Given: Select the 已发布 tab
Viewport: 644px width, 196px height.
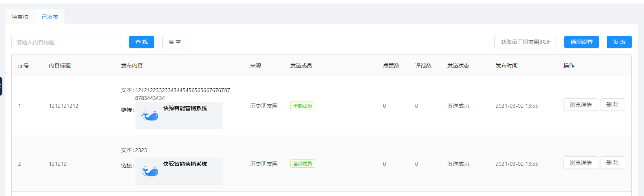Looking at the screenshot, I should (x=50, y=17).
